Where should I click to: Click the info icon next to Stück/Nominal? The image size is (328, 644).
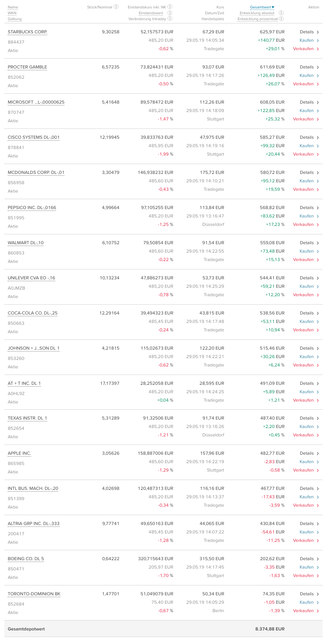point(116,7)
